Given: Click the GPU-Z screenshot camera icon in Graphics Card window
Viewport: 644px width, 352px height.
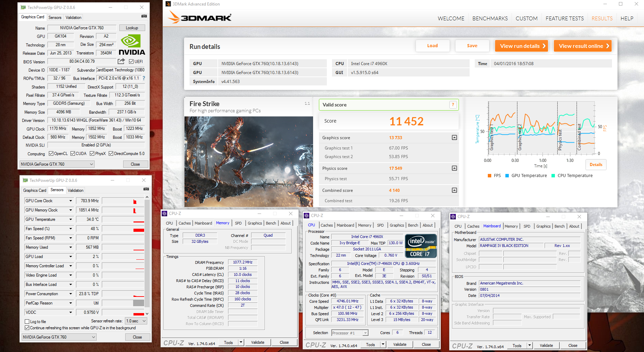Looking at the screenshot, I should (x=144, y=16).
